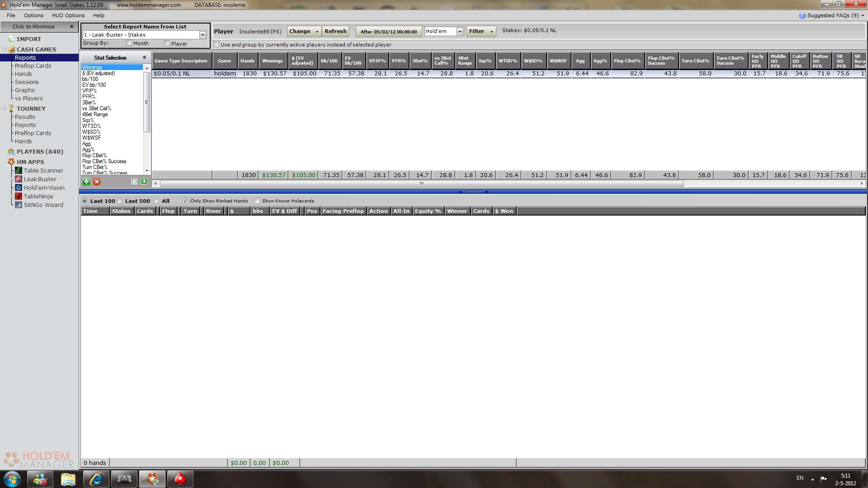Move selected stat down with green arrow
The width and height of the screenshot is (868, 488).
tap(144, 182)
